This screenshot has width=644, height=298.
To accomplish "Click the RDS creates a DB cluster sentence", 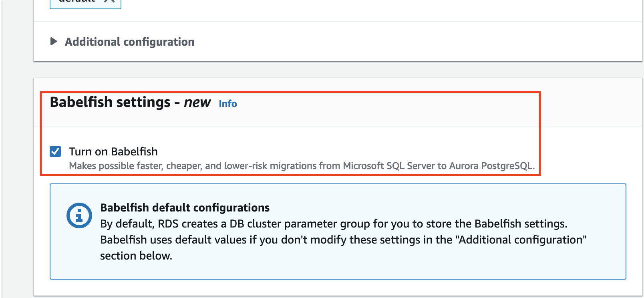I will point(334,223).
